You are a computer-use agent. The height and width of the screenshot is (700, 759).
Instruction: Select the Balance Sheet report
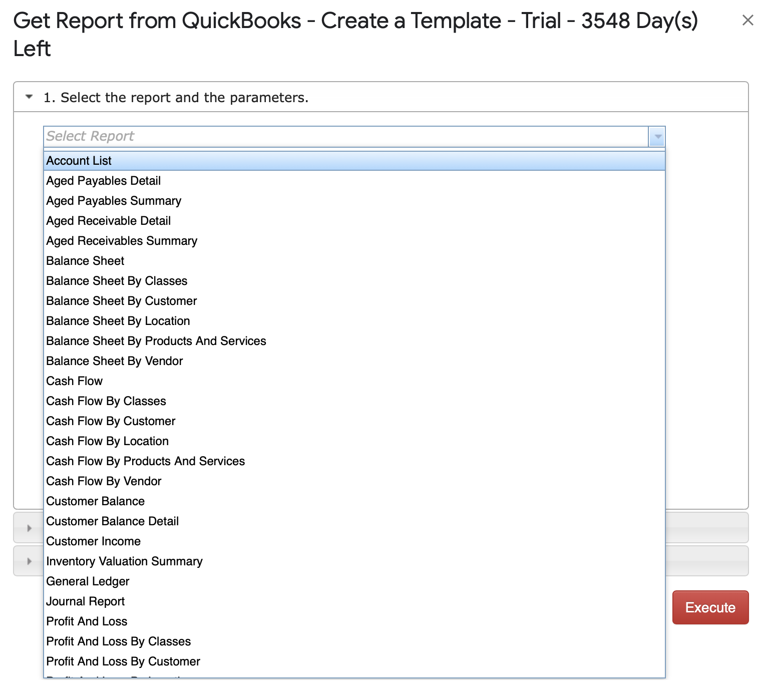point(85,261)
